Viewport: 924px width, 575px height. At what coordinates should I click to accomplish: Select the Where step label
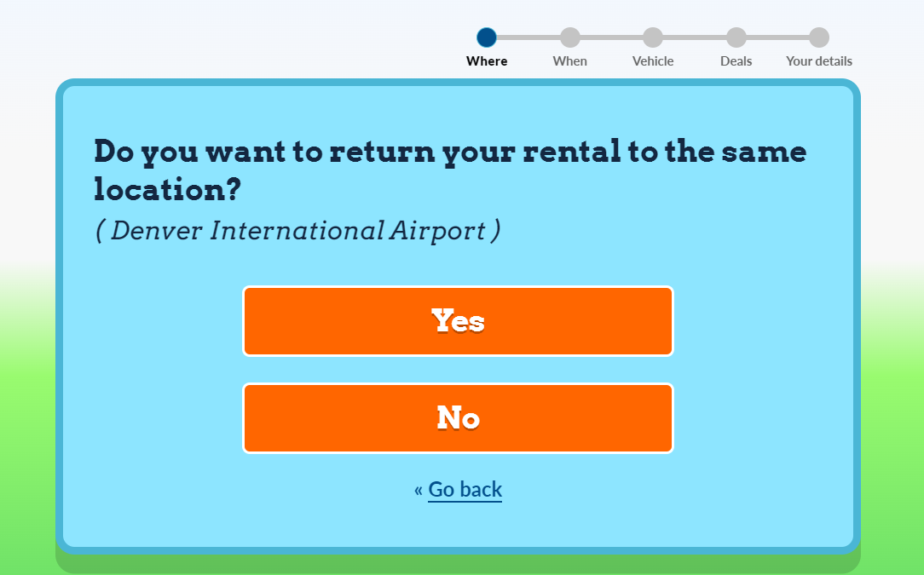coord(487,61)
